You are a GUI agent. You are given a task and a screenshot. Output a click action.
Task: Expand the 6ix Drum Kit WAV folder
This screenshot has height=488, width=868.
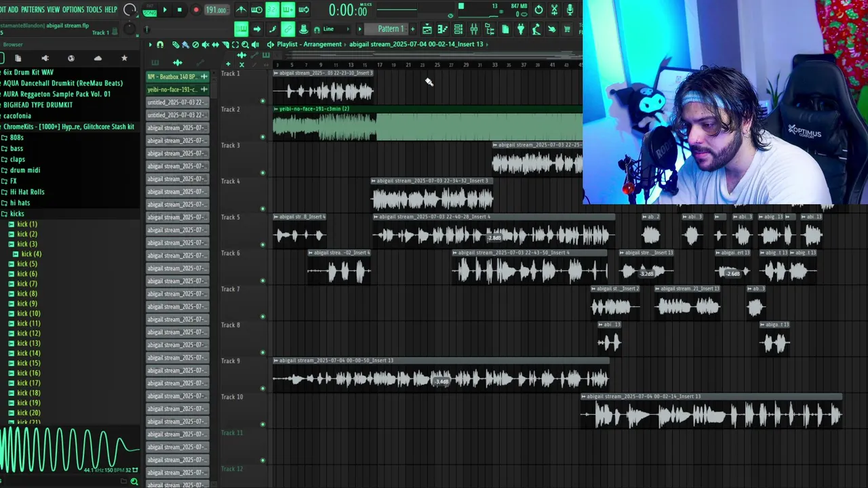coord(27,73)
